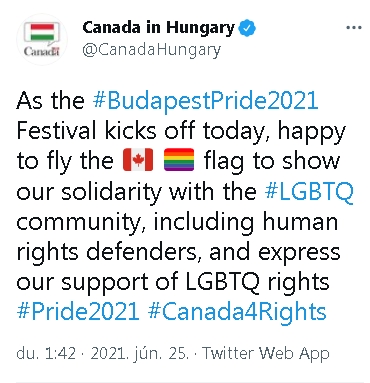This screenshot has width=370, height=383.
Task: Click the 2021. jún. 25. date
Action: coord(140,353)
